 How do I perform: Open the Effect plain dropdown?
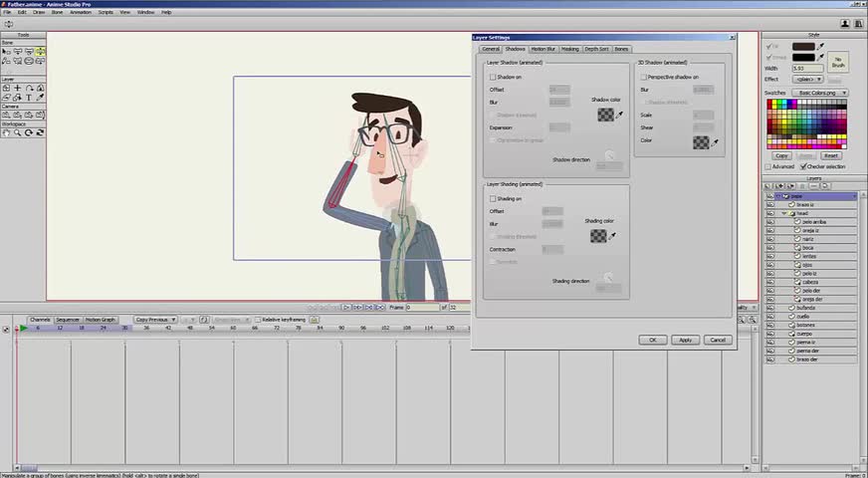point(808,80)
